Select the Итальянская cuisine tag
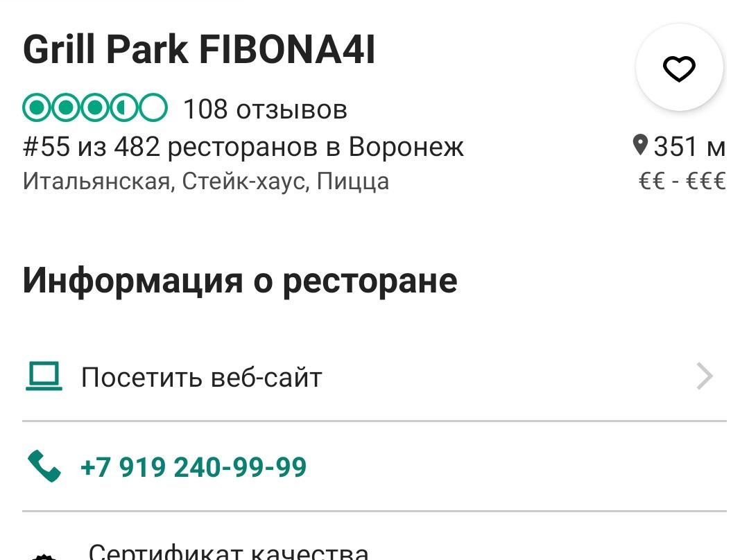The width and height of the screenshot is (749, 560). tap(96, 182)
